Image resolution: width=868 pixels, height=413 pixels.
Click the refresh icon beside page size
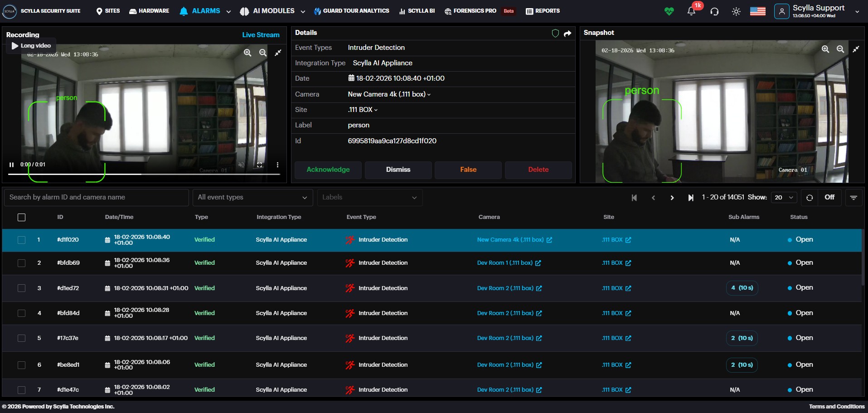pos(810,198)
